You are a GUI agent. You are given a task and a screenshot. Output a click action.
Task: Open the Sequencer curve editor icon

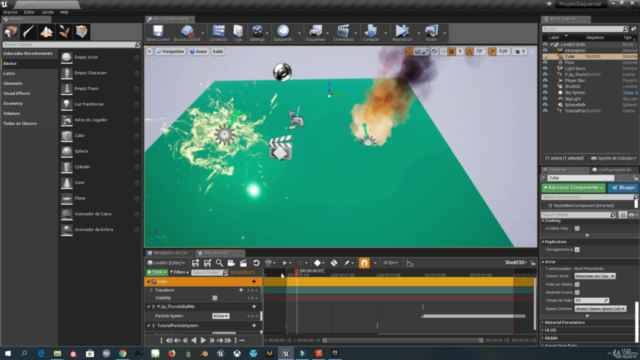410,263
